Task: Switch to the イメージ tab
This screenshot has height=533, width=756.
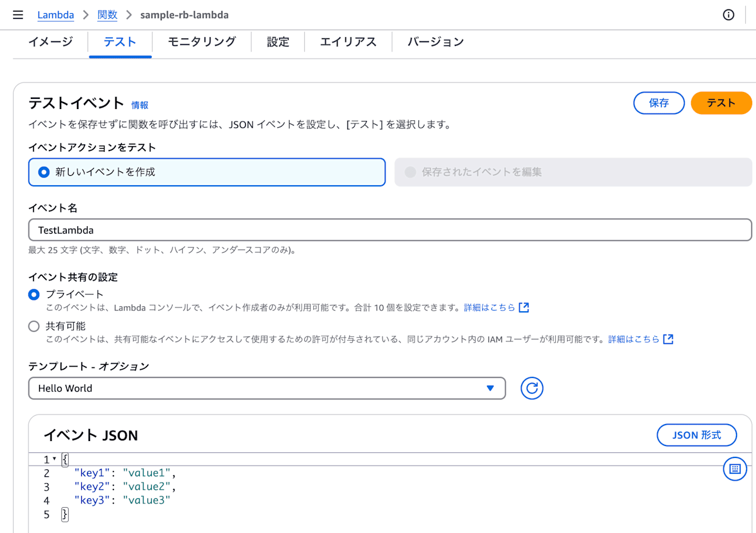Action: pos(50,42)
